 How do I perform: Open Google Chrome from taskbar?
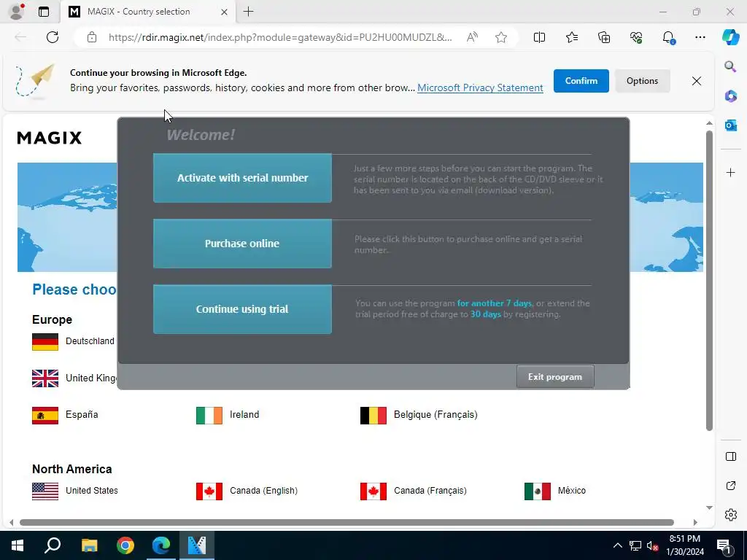coord(125,545)
